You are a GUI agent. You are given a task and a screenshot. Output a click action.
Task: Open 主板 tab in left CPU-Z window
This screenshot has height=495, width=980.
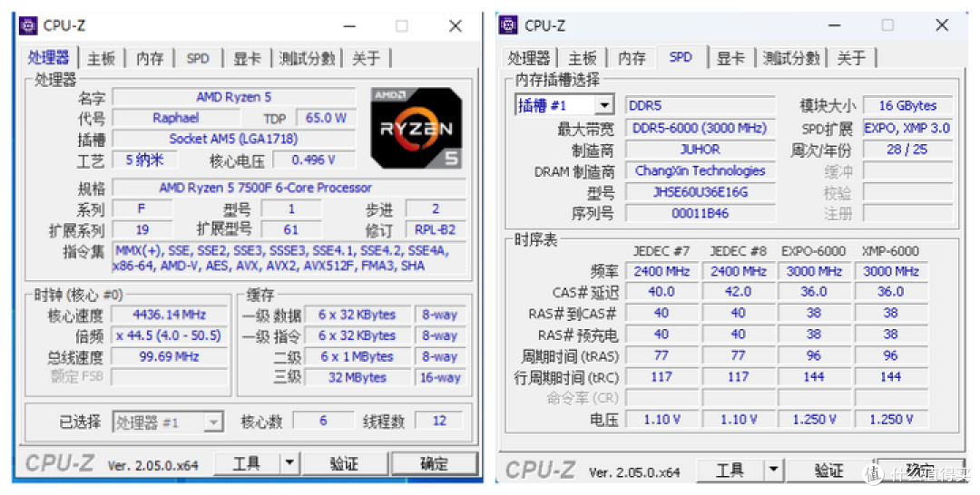102,58
